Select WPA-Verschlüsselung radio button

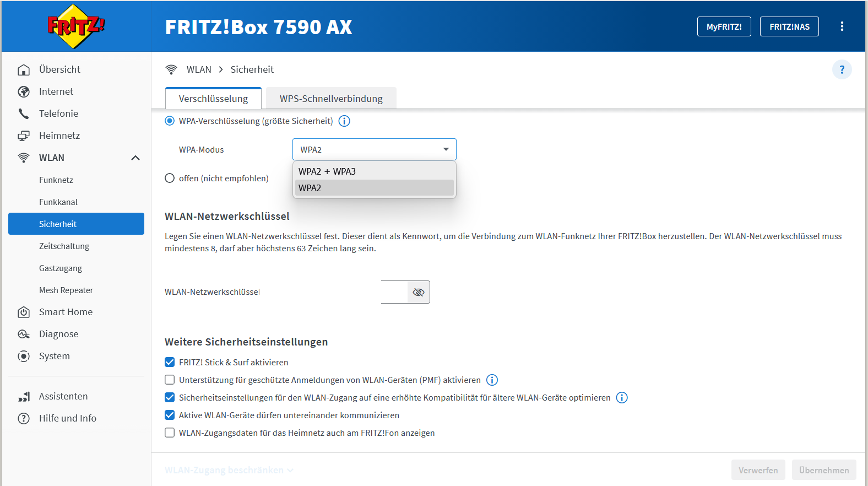coord(170,121)
